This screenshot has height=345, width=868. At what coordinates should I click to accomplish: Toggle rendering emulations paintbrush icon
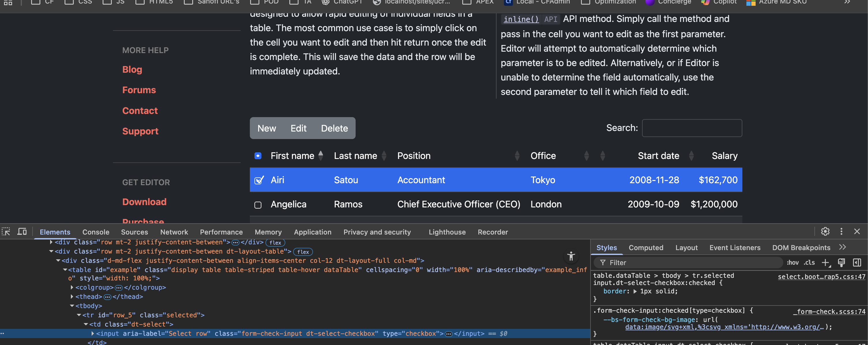tap(841, 262)
